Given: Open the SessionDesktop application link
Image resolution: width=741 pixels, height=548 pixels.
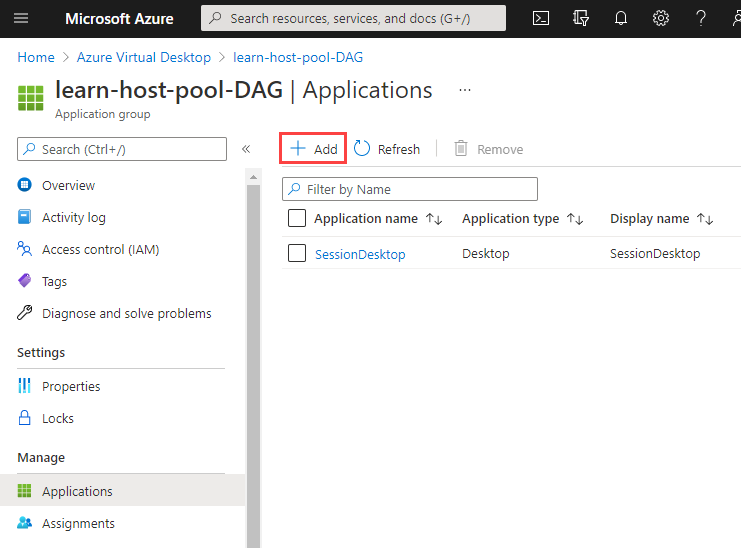Looking at the screenshot, I should 360,254.
